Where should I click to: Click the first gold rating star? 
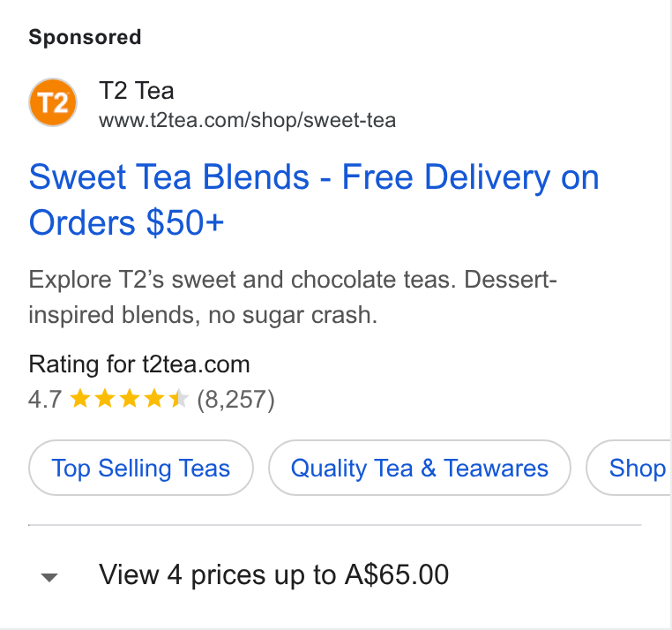click(x=79, y=399)
